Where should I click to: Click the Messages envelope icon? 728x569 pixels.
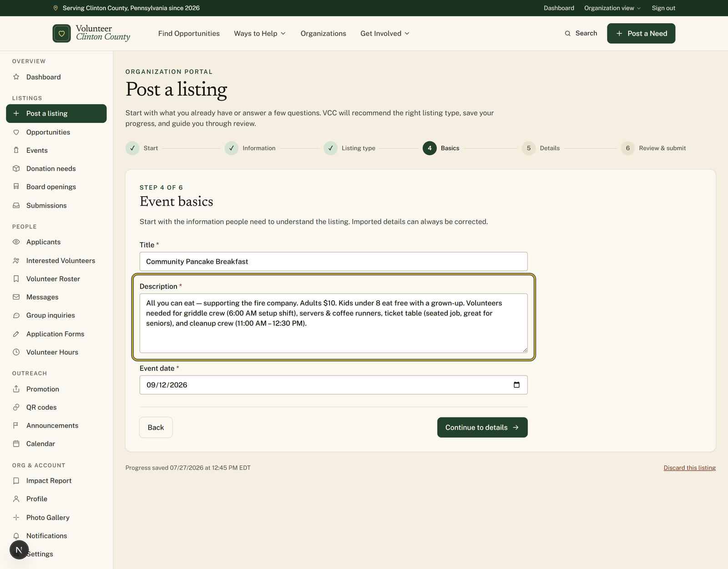[x=16, y=297]
